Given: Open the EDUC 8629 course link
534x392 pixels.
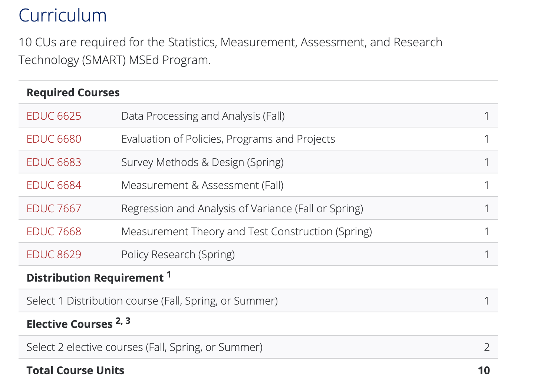Looking at the screenshot, I should (x=54, y=255).
